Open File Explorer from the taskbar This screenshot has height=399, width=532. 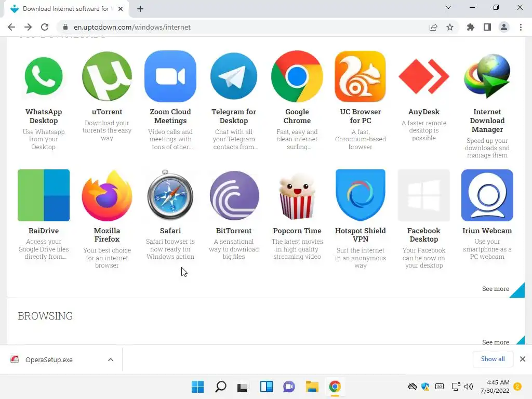pos(312,387)
